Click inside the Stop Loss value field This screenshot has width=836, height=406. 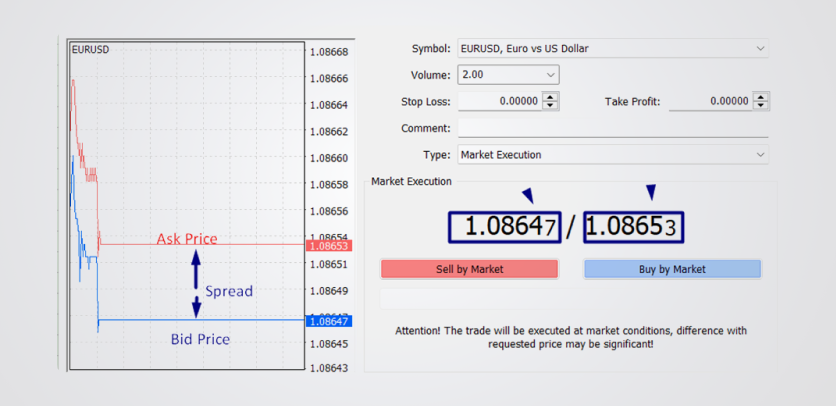[499, 102]
